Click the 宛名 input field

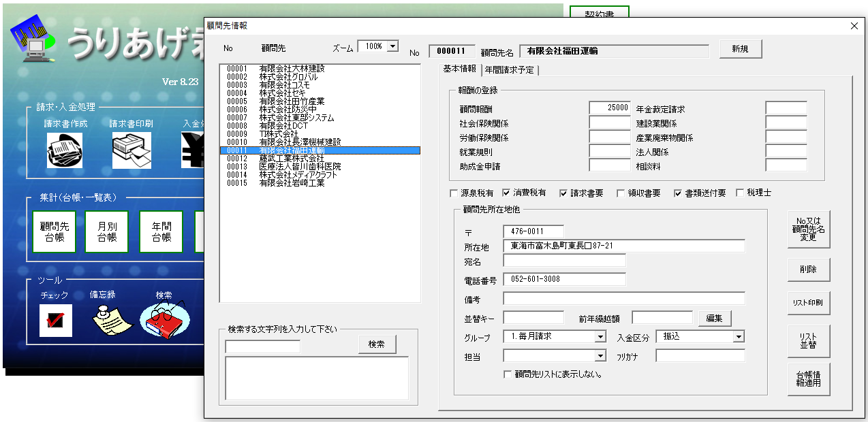(x=564, y=260)
